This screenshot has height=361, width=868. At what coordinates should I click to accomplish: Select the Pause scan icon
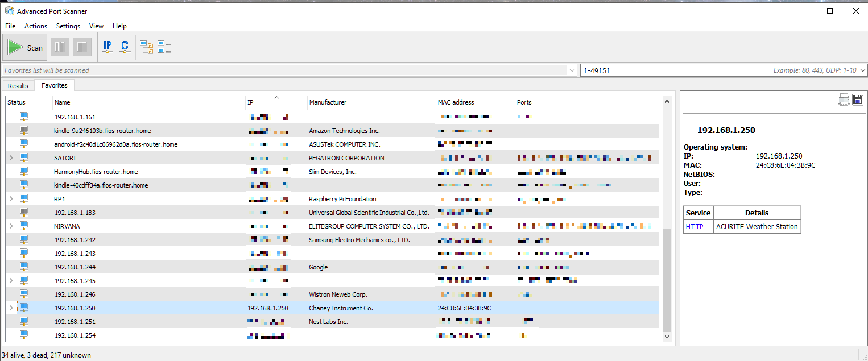point(60,47)
